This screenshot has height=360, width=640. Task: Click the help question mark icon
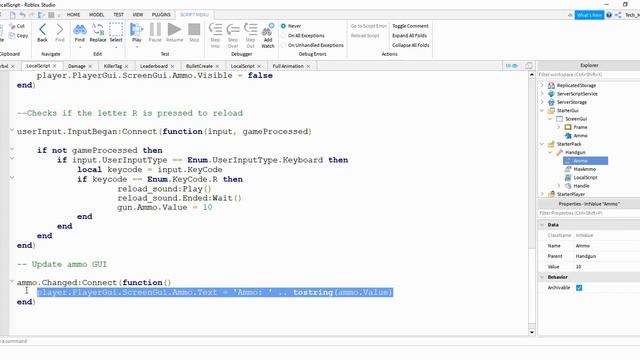609,15
